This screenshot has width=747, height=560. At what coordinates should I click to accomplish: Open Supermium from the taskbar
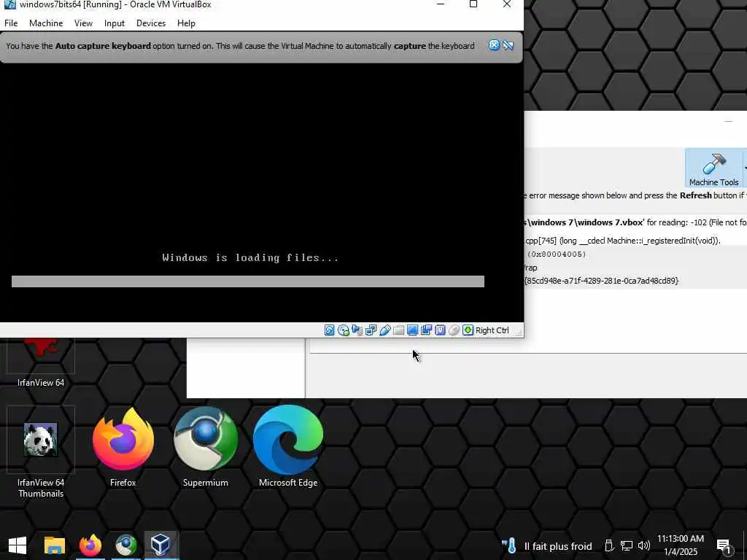coord(125,545)
